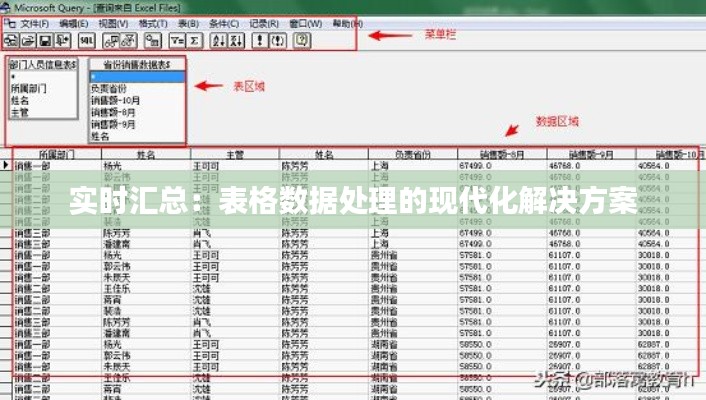
Task: Select 主管 field in 部门人员信息表$ list
Action: point(20,112)
